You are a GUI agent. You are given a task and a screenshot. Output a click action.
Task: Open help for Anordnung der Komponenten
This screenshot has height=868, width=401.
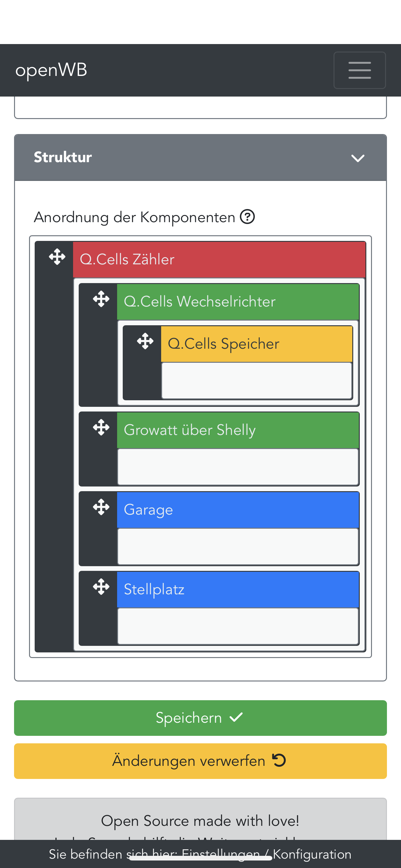click(247, 217)
